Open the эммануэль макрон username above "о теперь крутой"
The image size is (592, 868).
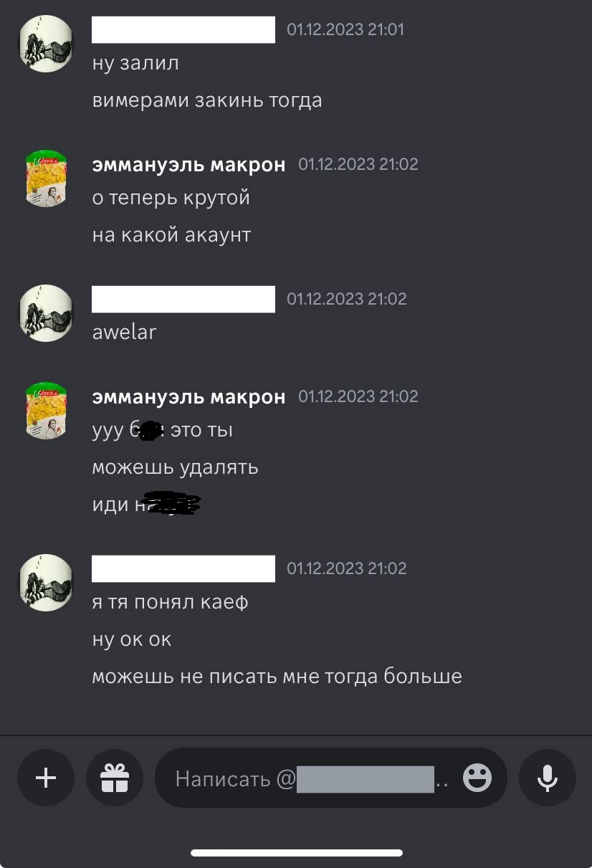188,164
